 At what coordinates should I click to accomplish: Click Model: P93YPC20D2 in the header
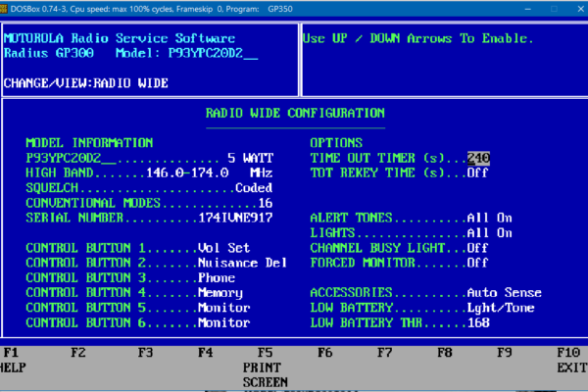[186, 53]
